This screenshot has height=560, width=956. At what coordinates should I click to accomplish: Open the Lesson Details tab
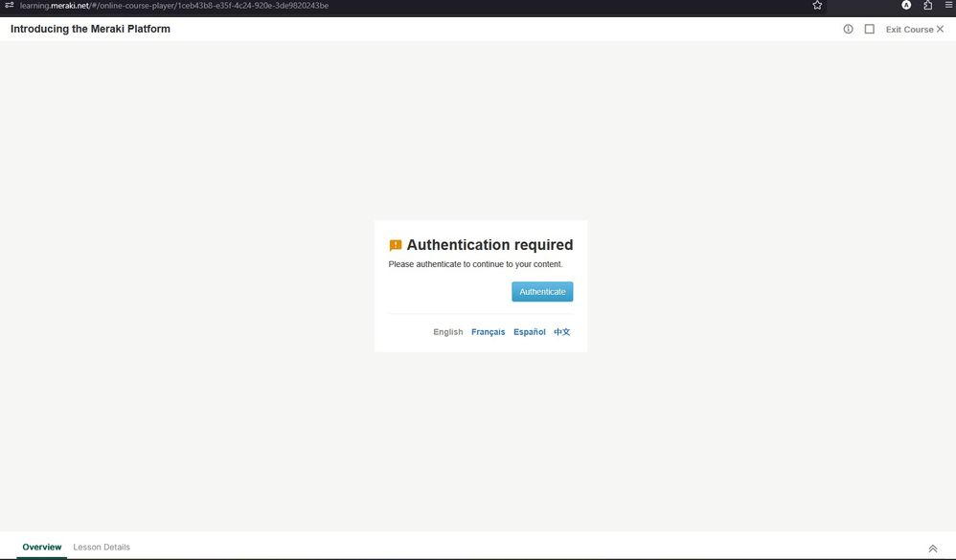point(102,547)
